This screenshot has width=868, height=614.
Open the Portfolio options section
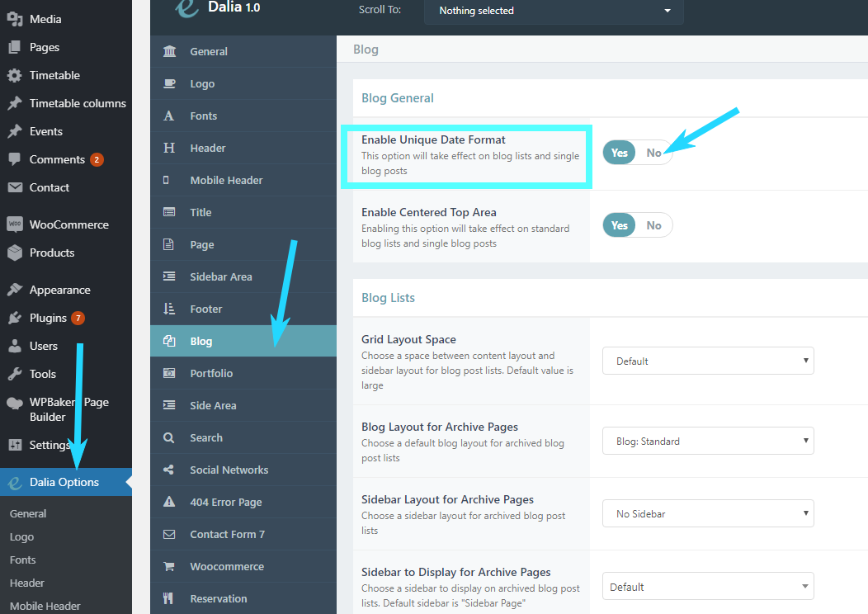tap(243, 373)
